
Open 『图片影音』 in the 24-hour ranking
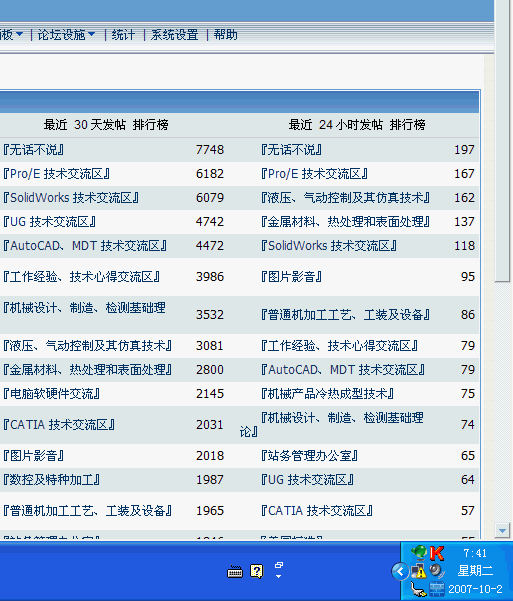[x=291, y=277]
